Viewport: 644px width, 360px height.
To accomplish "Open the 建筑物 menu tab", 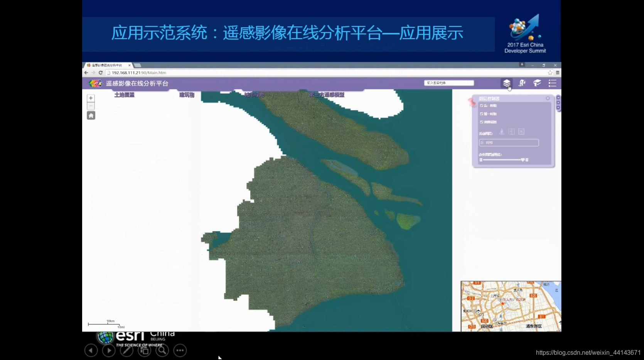I will pyautogui.click(x=187, y=95).
